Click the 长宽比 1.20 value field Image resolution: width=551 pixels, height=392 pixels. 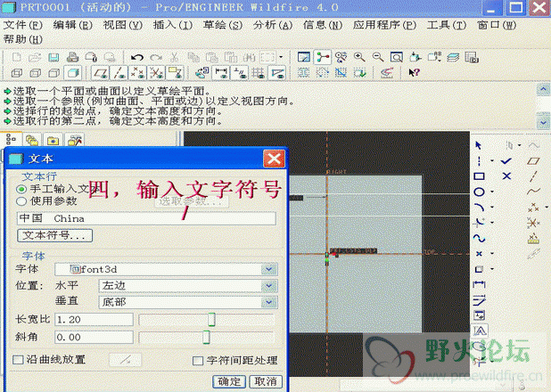(x=94, y=320)
